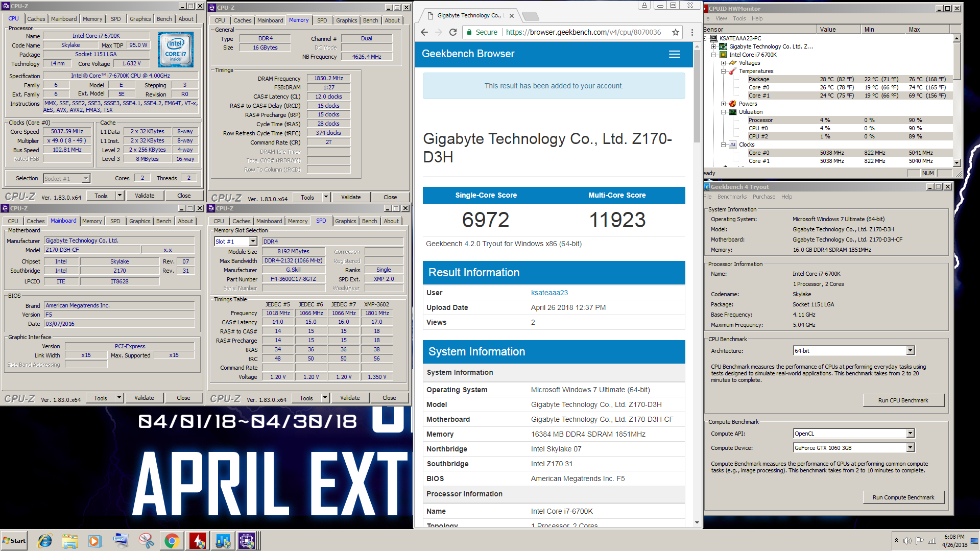Open the Action Center flag icon
Screen dimensions: 980x551
tap(919, 541)
